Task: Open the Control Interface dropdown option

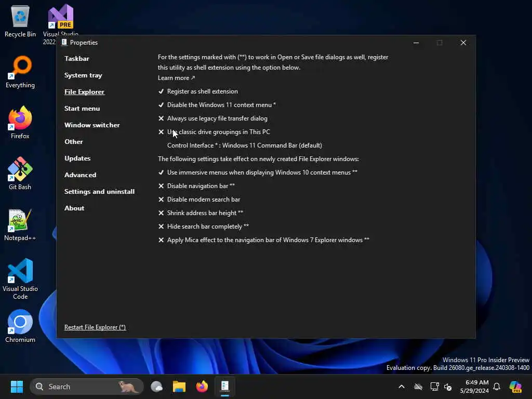Action: point(245,145)
